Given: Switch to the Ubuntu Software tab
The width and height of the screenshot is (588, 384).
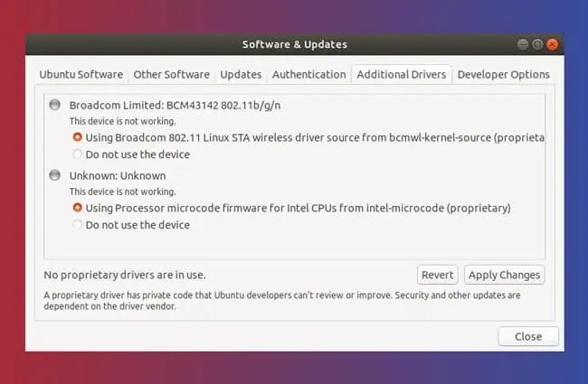Looking at the screenshot, I should (81, 75).
